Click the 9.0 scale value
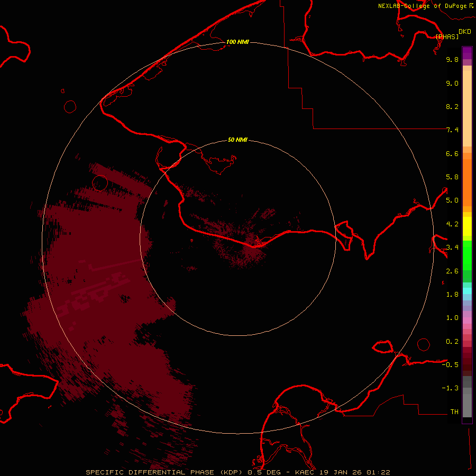This screenshot has width=476, height=476. [x=452, y=83]
